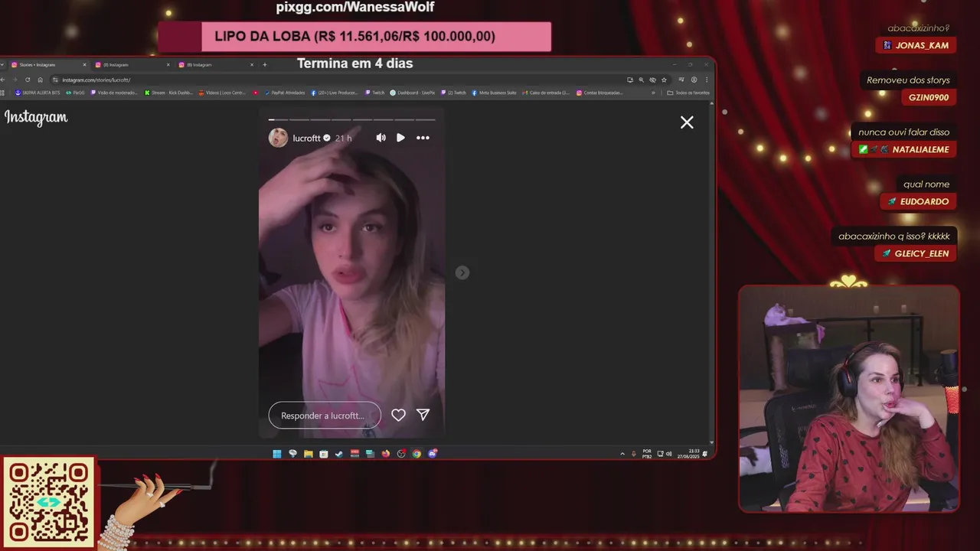Open the Twitch bookmark
The width and height of the screenshot is (980, 551).
374,93
